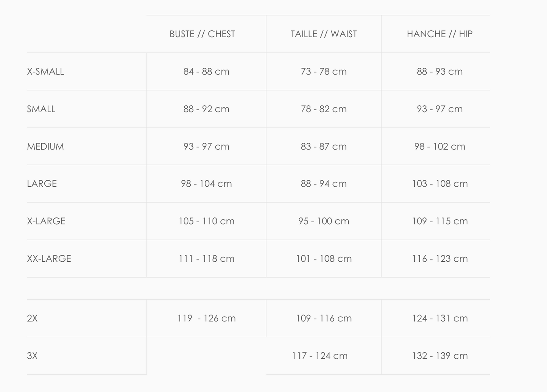Viewport: 547px width, 392px height.
Task: Select the LARGE row label
Action: point(42,184)
